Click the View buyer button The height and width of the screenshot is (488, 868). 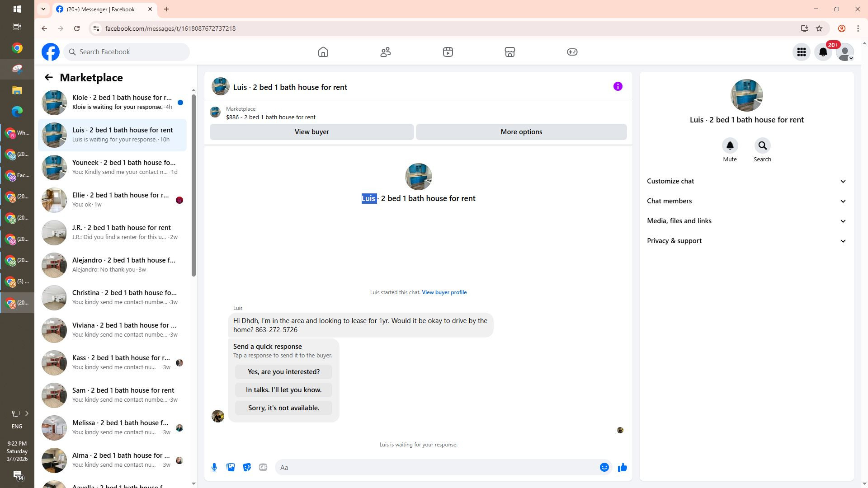(311, 132)
